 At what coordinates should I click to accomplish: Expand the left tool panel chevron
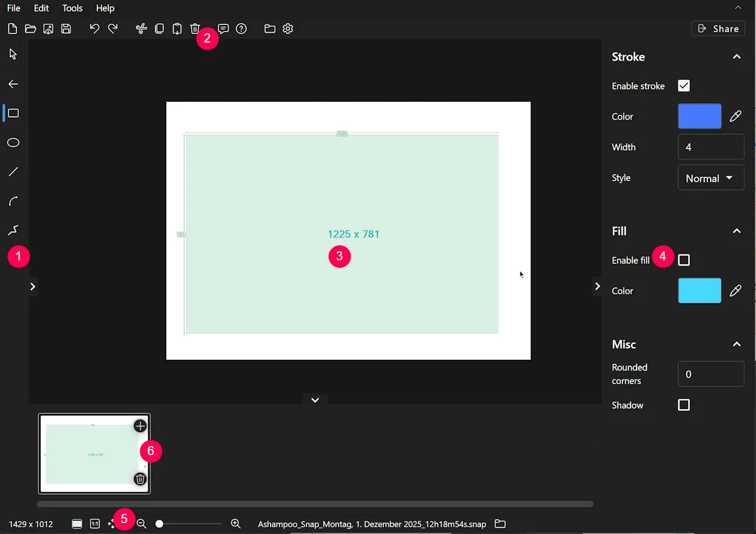click(x=33, y=286)
